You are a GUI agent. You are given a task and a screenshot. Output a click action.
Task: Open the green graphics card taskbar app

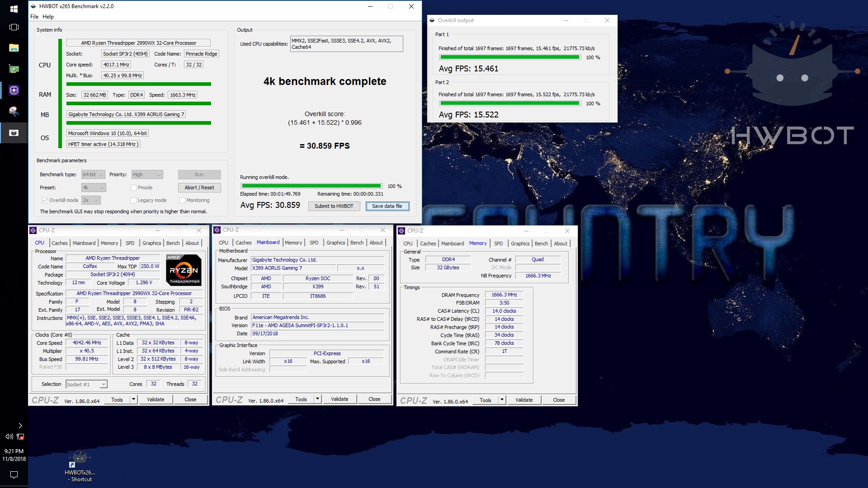coord(14,69)
